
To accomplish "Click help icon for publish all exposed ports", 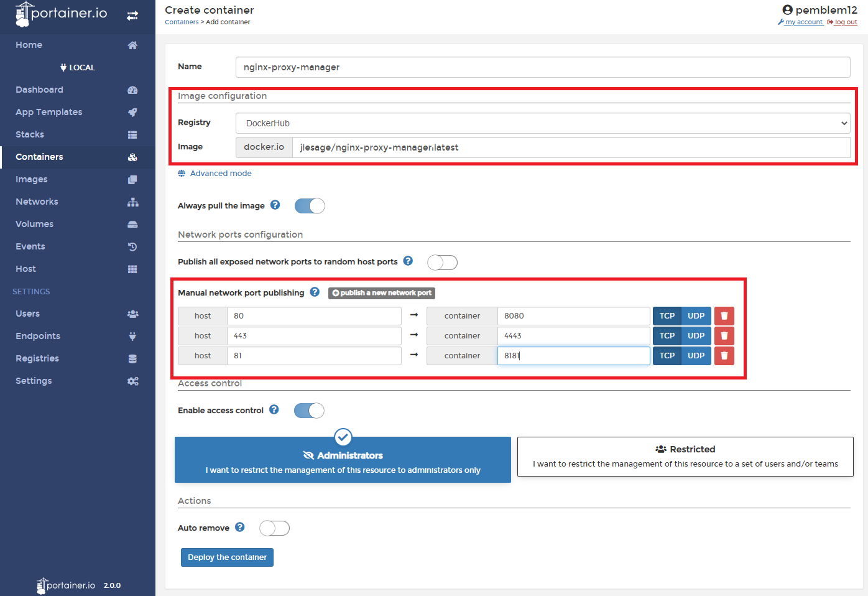I will (x=408, y=261).
